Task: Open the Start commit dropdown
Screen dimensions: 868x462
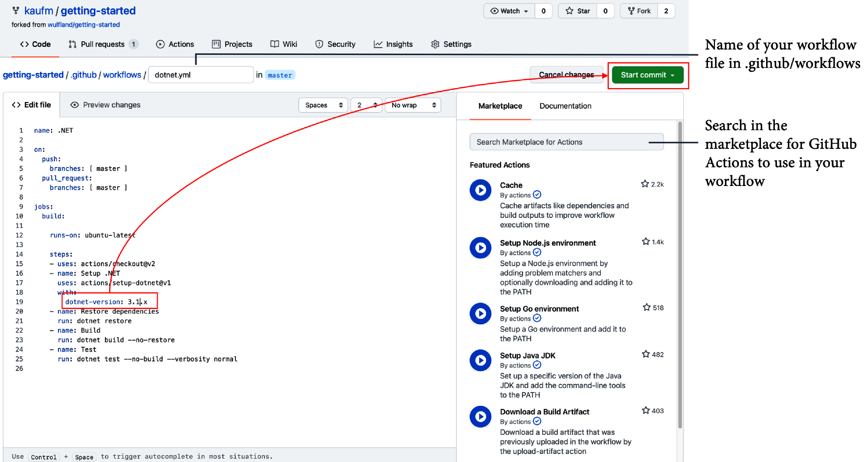Action: [647, 75]
